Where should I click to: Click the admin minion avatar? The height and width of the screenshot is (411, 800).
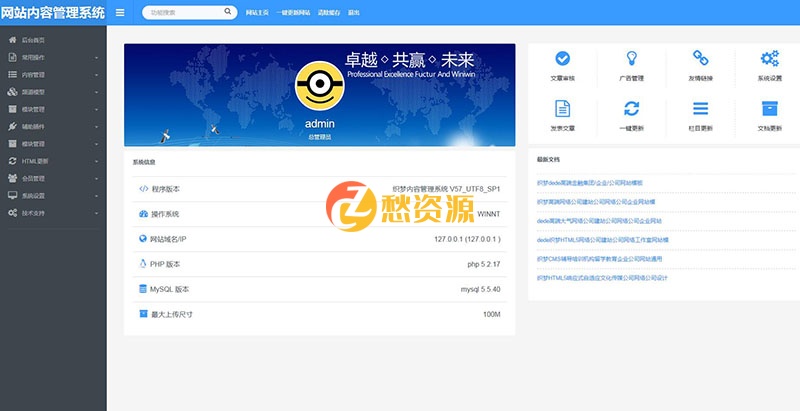(x=320, y=85)
